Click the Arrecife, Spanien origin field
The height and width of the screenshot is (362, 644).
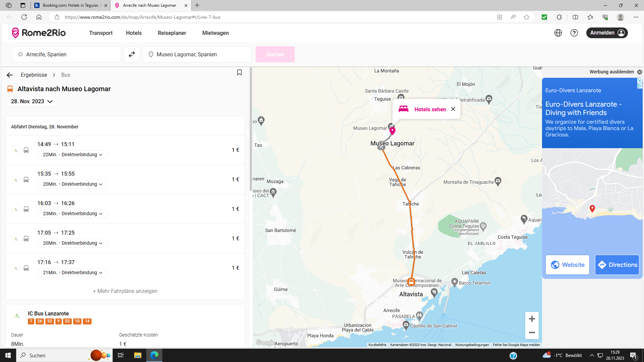click(66, 54)
